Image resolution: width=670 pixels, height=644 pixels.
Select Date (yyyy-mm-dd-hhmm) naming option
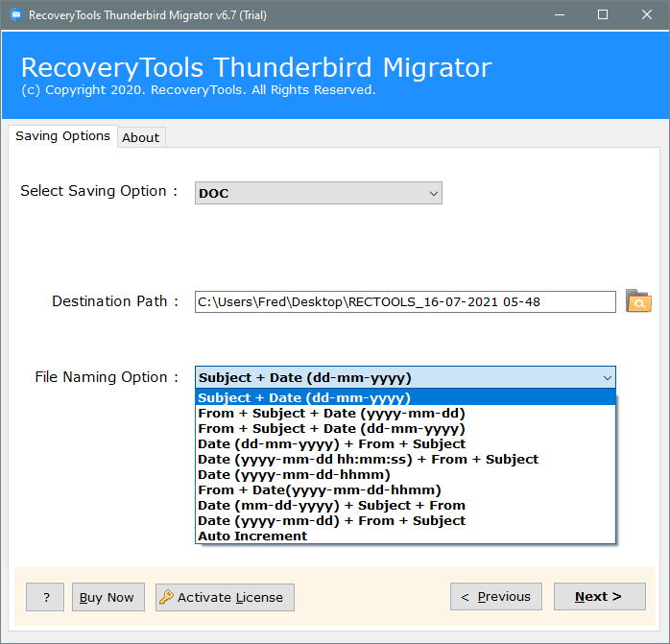point(405,475)
